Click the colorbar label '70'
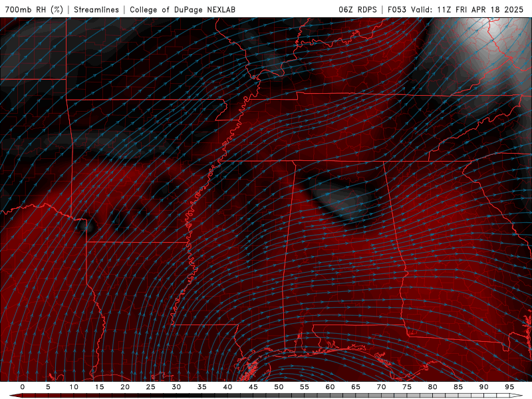 (381, 387)
